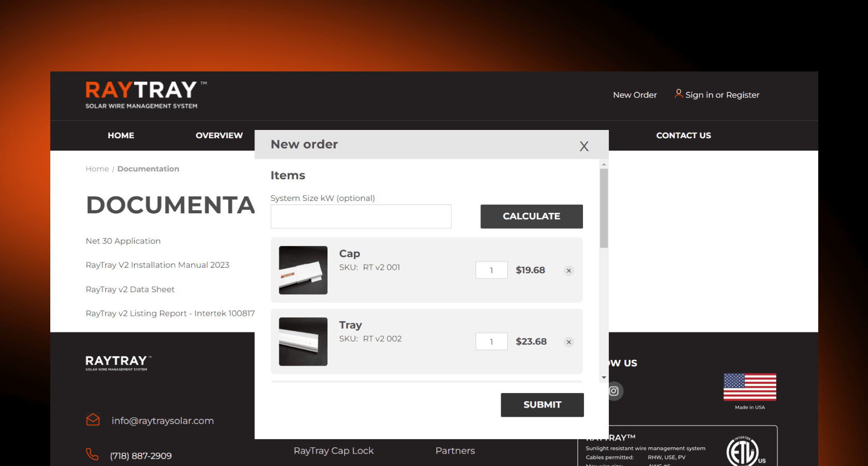This screenshot has height=466, width=868.
Task: Open RayTray v2 Data Sheet
Action: (x=130, y=289)
